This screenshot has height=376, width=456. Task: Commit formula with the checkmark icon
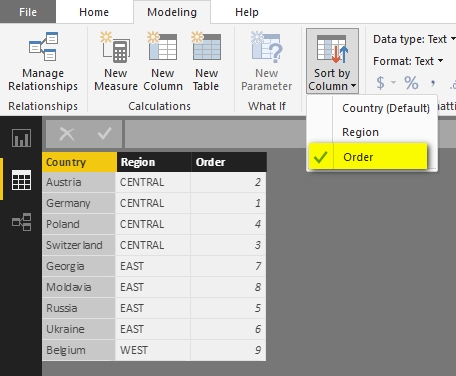104,134
